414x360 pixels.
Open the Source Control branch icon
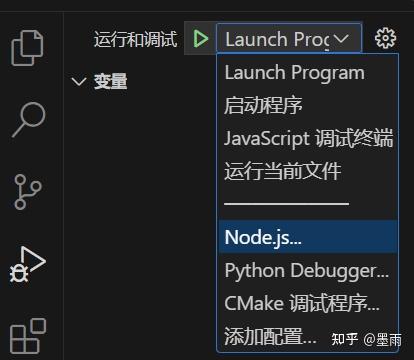[x=28, y=192]
